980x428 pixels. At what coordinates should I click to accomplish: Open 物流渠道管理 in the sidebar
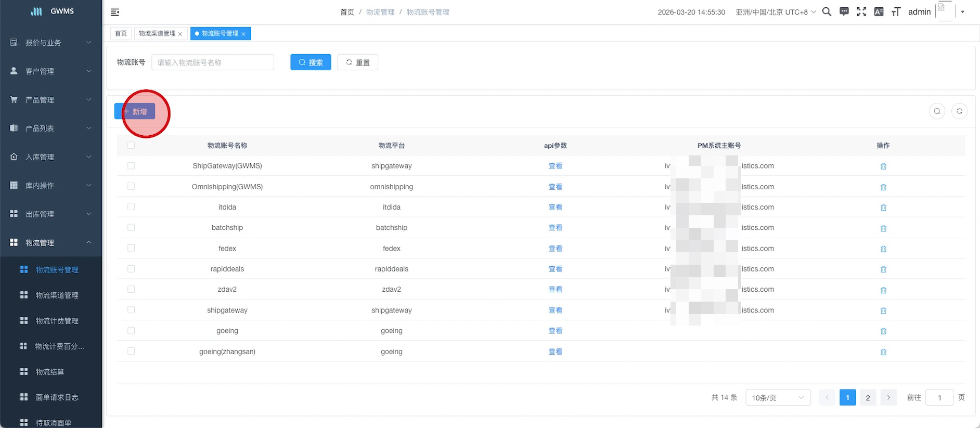pyautogui.click(x=51, y=295)
